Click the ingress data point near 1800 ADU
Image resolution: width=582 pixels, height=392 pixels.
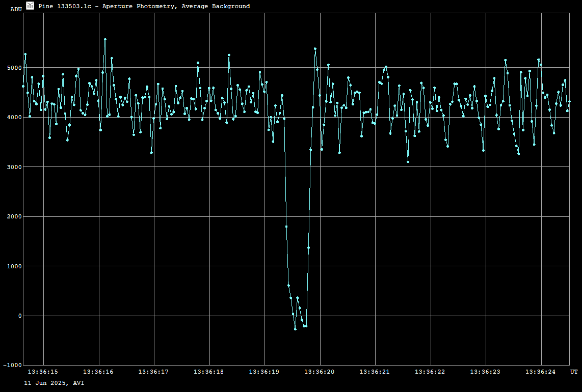[286, 227]
